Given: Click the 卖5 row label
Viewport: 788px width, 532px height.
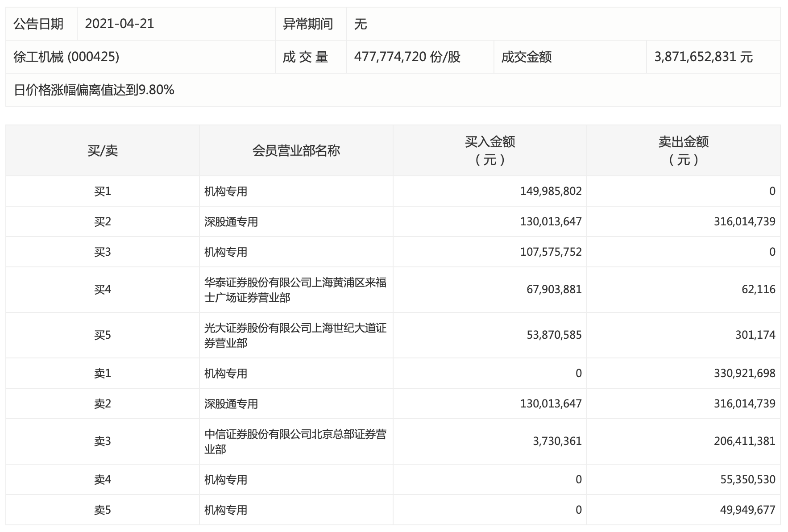Looking at the screenshot, I should (x=102, y=510).
